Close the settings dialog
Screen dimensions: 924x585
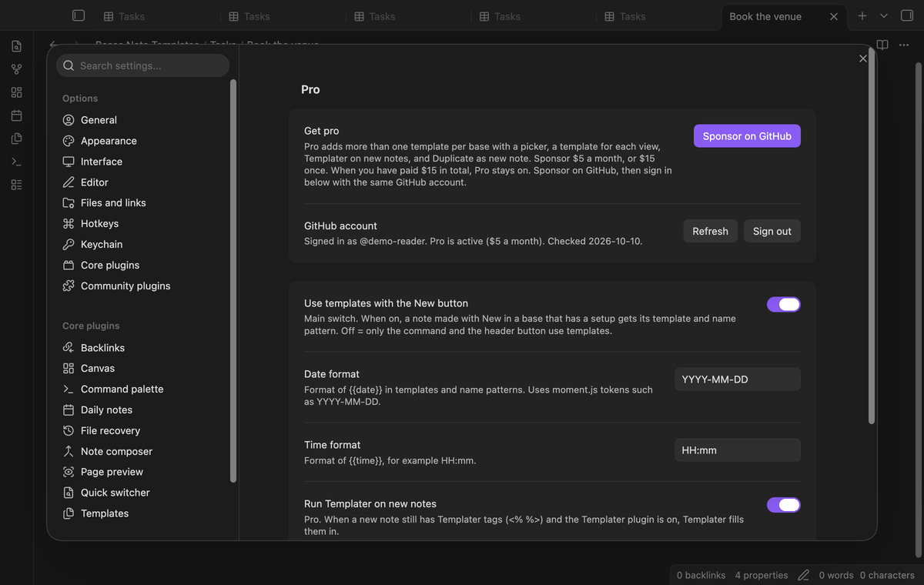click(x=862, y=58)
